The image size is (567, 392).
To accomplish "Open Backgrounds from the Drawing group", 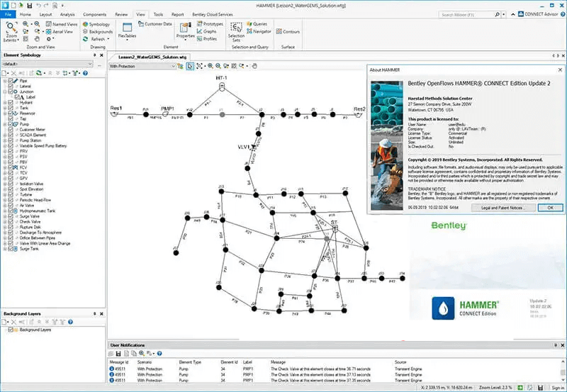I will pyautogui.click(x=98, y=32).
